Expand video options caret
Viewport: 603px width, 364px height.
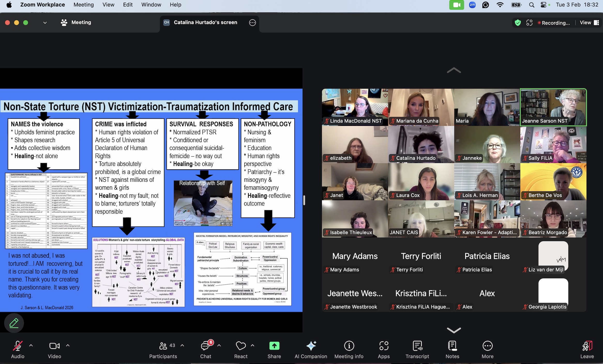tap(68, 345)
